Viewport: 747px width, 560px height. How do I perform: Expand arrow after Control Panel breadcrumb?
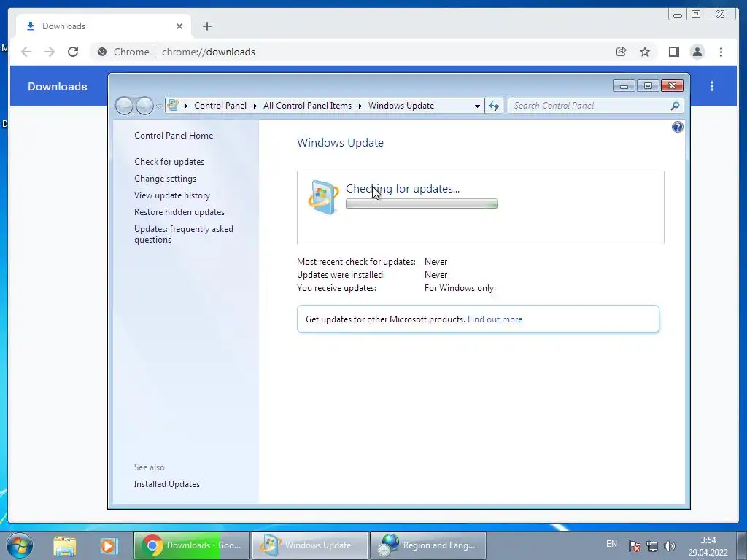255,106
